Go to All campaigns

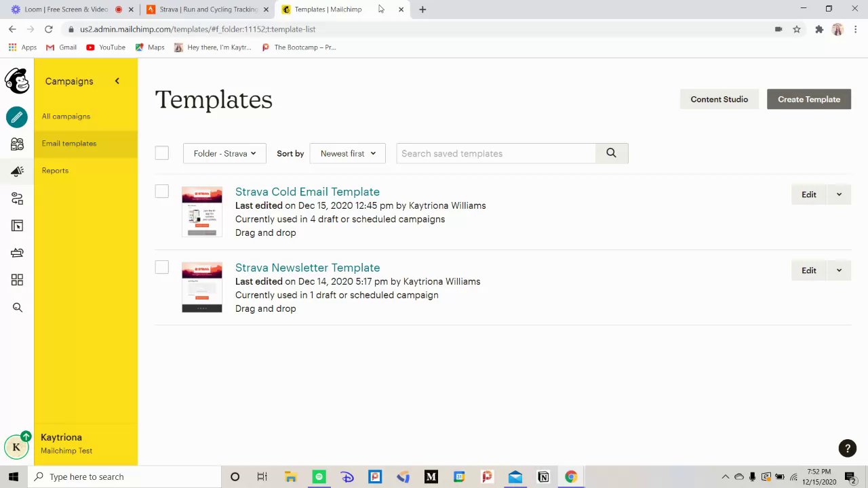click(x=66, y=117)
